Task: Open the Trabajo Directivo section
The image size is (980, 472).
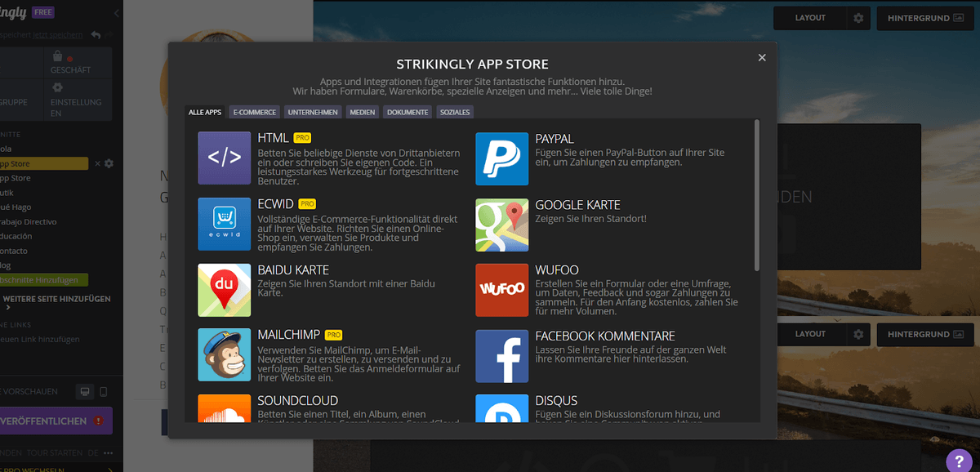Action: pos(28,221)
